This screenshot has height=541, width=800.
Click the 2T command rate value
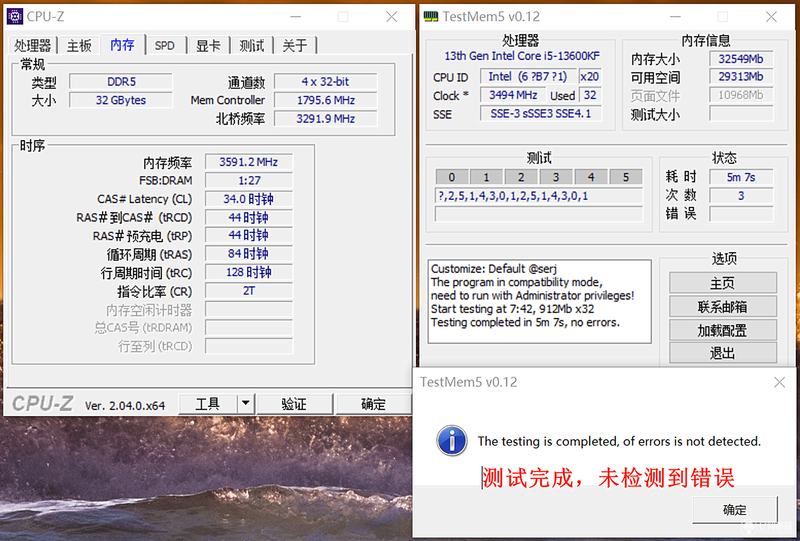point(248,291)
